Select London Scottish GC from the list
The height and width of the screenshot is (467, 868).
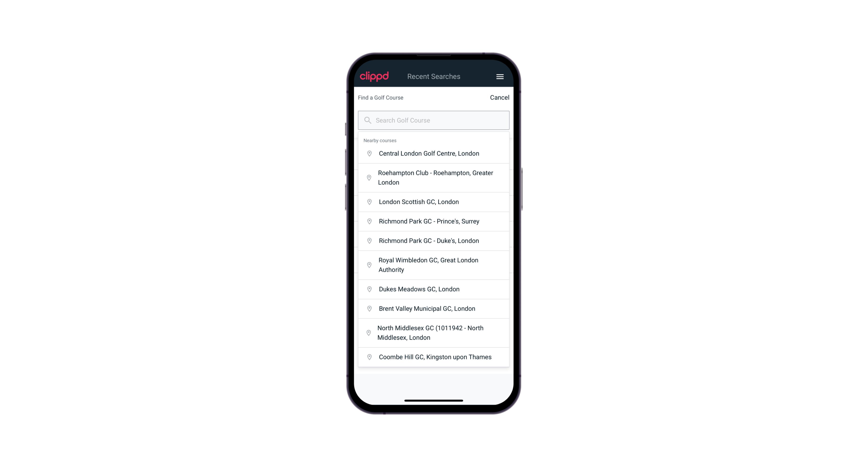(434, 202)
